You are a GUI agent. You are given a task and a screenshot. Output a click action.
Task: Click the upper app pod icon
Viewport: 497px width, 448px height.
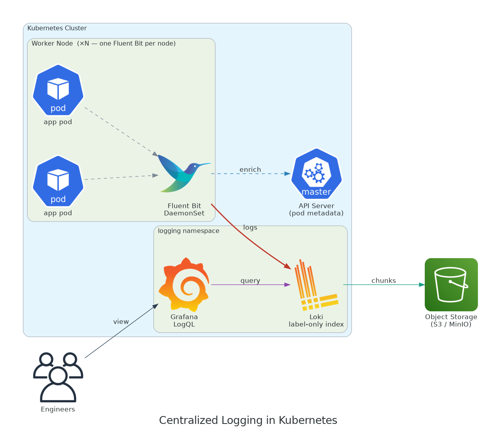point(58,90)
